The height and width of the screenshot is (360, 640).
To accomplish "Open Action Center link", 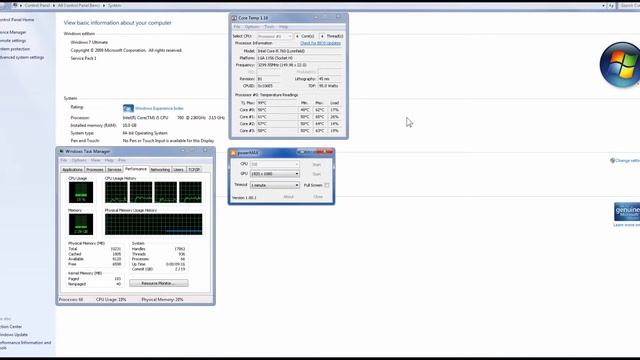I will click(11, 327).
